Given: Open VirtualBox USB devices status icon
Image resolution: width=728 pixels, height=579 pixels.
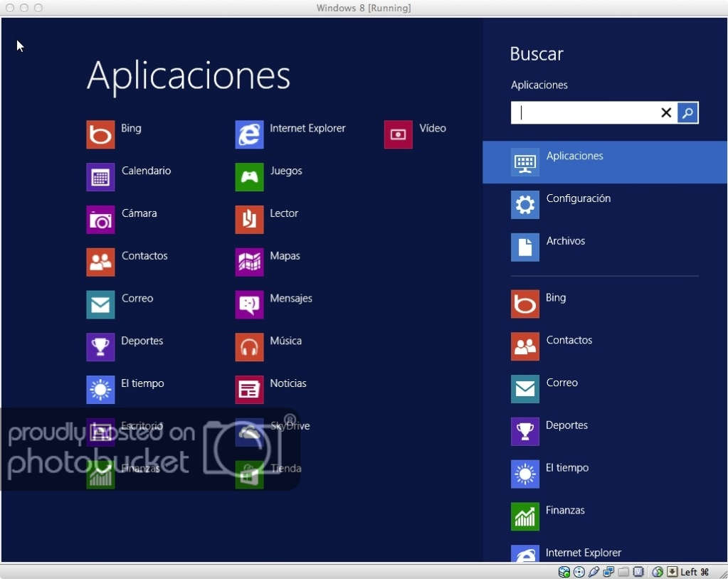Looking at the screenshot, I should coord(594,572).
